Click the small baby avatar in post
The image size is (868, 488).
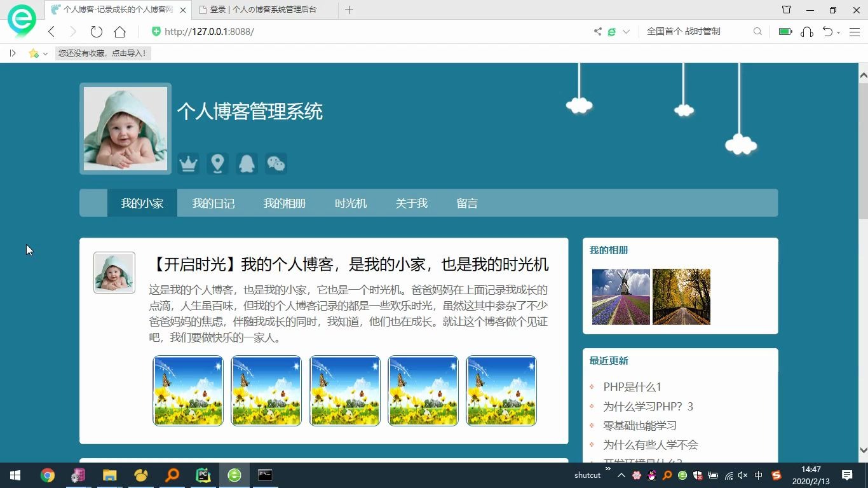coord(114,273)
